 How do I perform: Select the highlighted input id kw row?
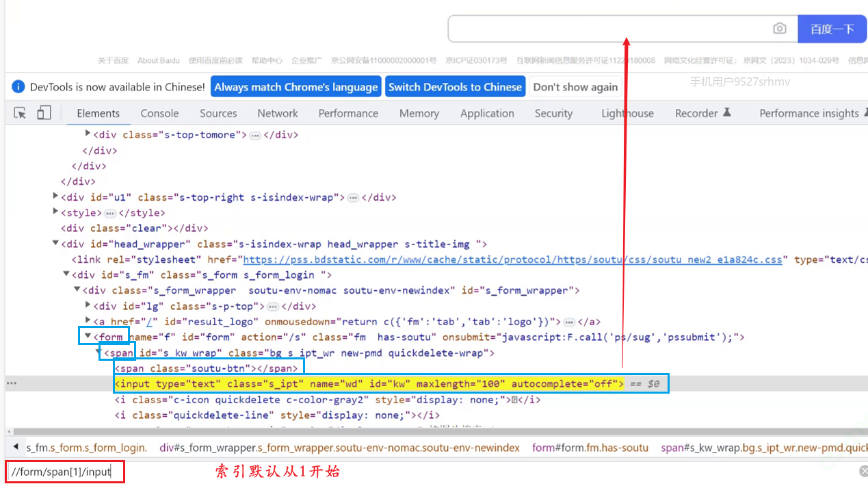click(369, 384)
